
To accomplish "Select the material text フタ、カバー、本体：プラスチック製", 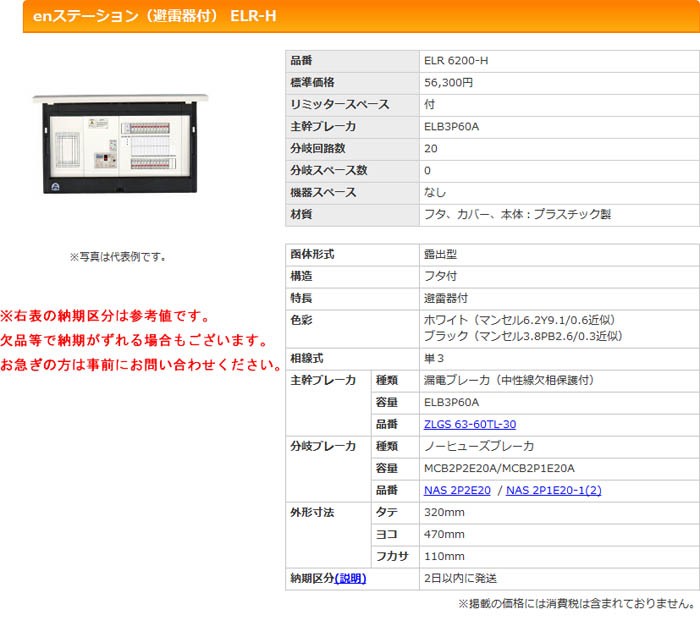I will 517,214.
